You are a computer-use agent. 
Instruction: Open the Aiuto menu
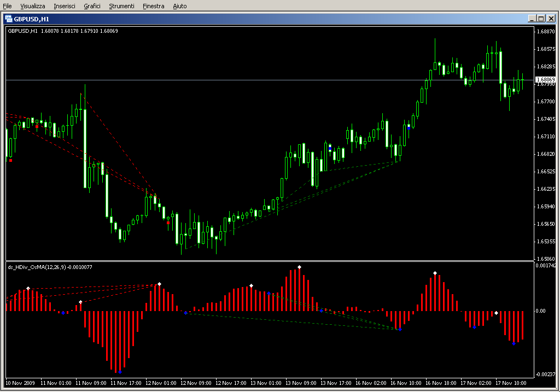pyautogui.click(x=179, y=6)
